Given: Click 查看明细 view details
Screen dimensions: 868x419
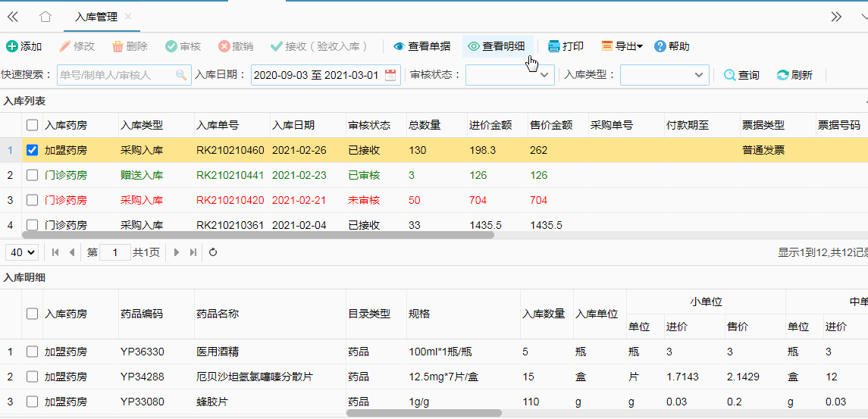Looking at the screenshot, I should click(497, 46).
